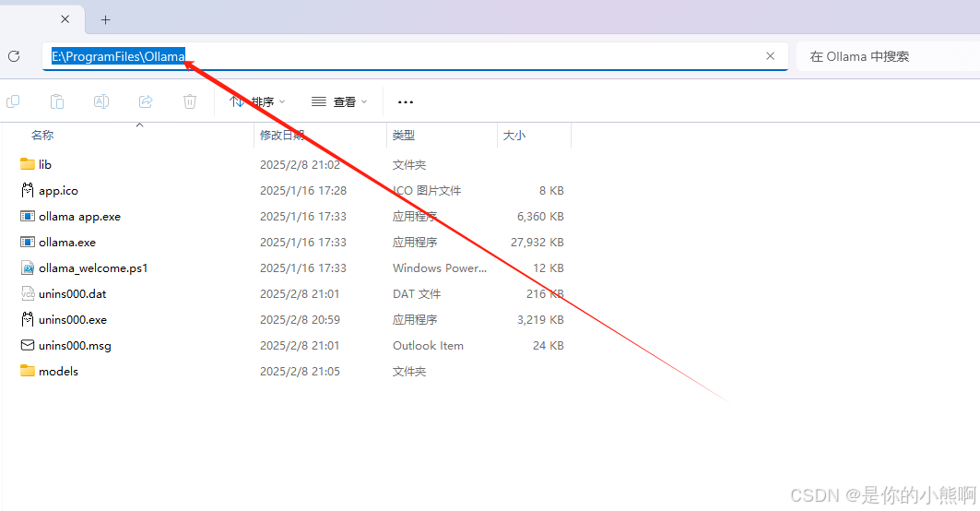Click the models folder name
This screenshot has width=980, height=511.
(x=58, y=372)
